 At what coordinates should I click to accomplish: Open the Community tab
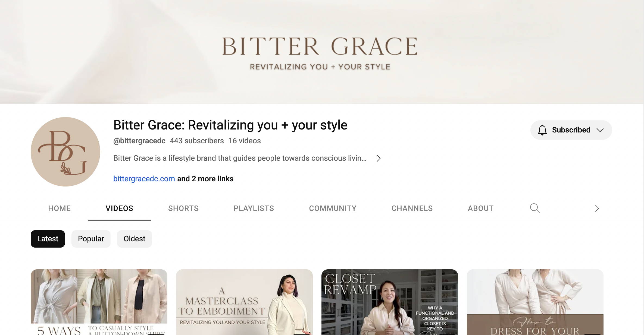pyautogui.click(x=333, y=208)
